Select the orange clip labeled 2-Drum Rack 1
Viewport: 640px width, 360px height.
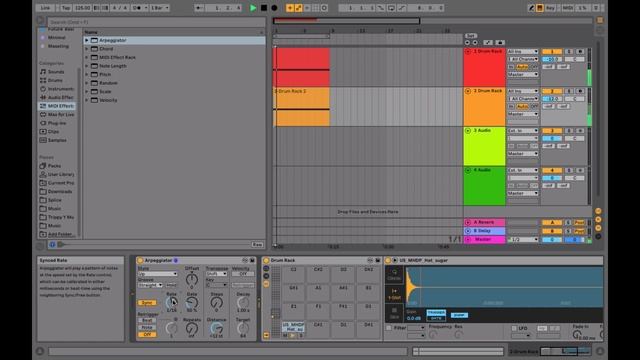(x=301, y=107)
